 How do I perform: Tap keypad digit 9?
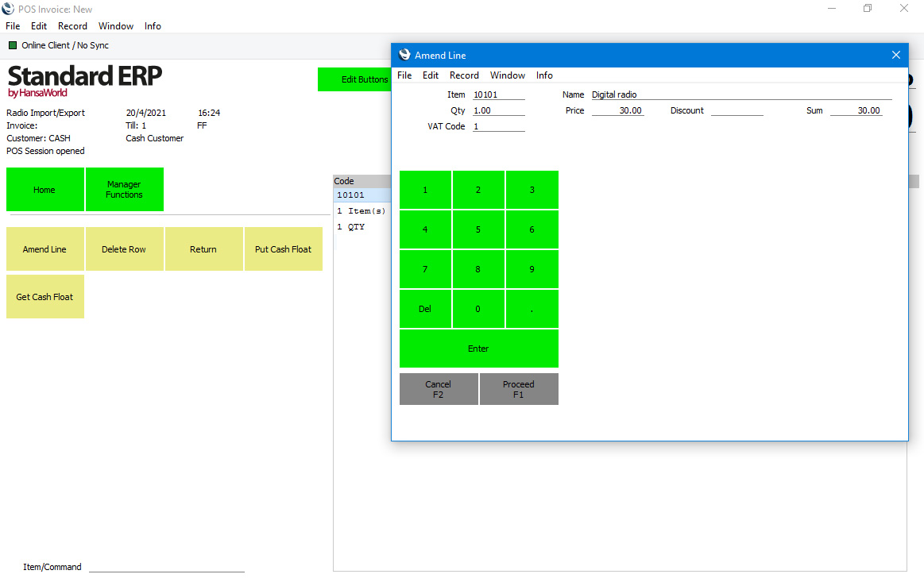point(532,269)
